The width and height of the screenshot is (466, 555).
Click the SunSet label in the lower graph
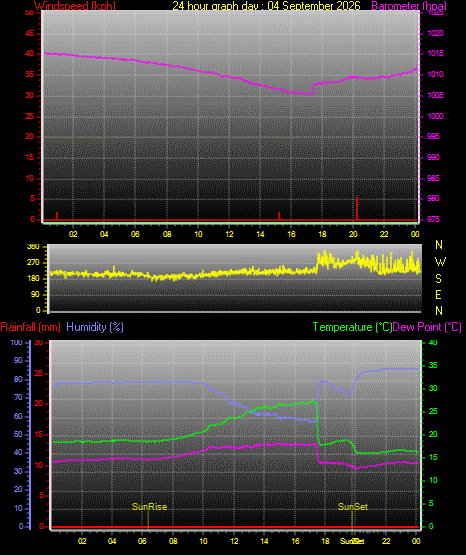[x=353, y=507]
